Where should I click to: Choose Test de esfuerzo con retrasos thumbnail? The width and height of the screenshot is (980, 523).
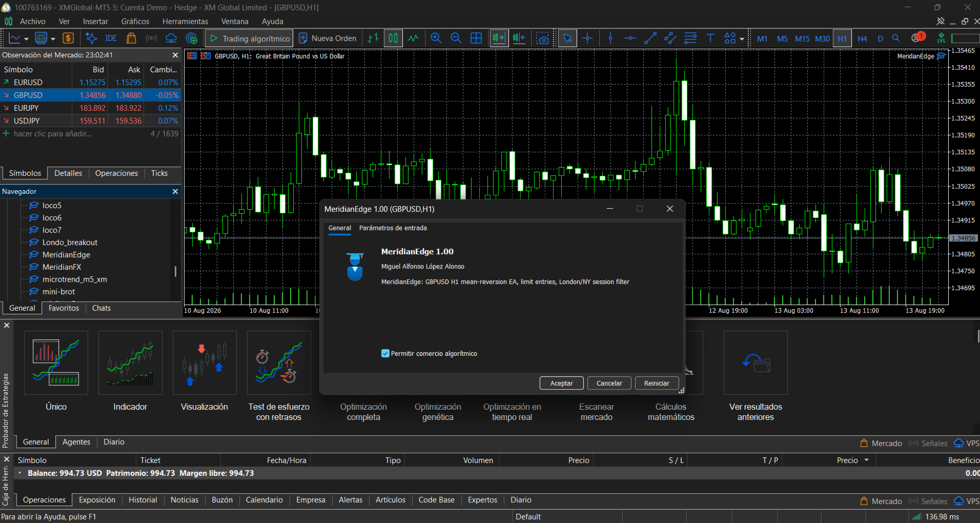[x=279, y=363]
